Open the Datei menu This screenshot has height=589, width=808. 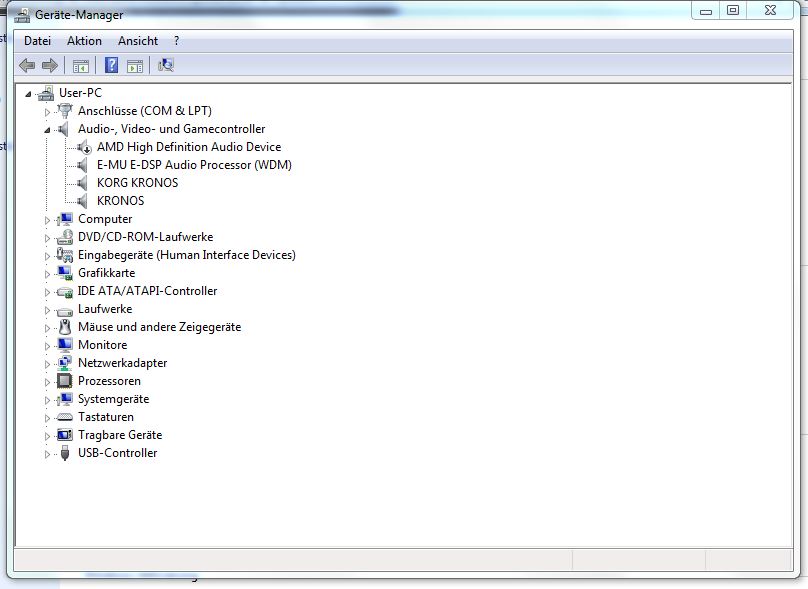[x=38, y=41]
